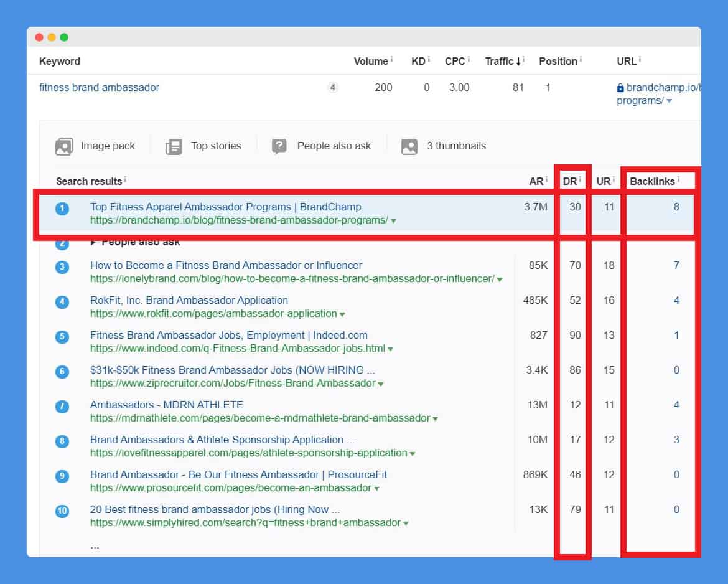Image resolution: width=728 pixels, height=584 pixels.
Task: Click position badge 4 for RokFit result
Action: pyautogui.click(x=62, y=302)
